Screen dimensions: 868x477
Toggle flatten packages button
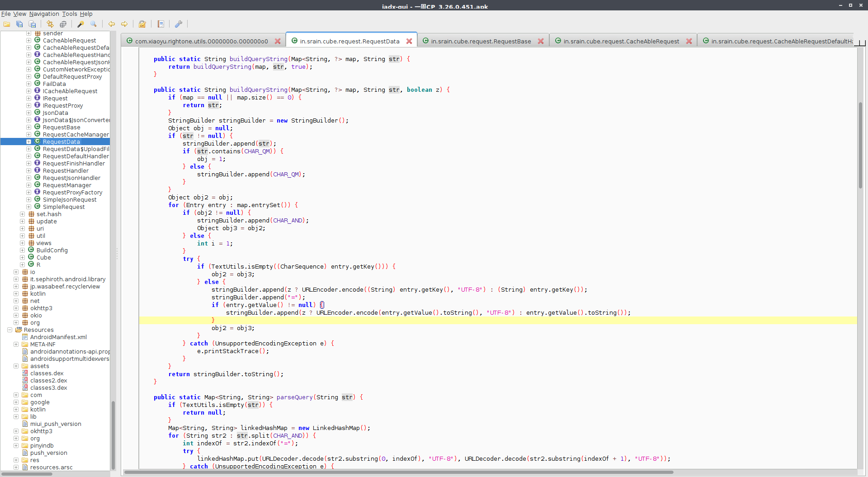tap(63, 24)
